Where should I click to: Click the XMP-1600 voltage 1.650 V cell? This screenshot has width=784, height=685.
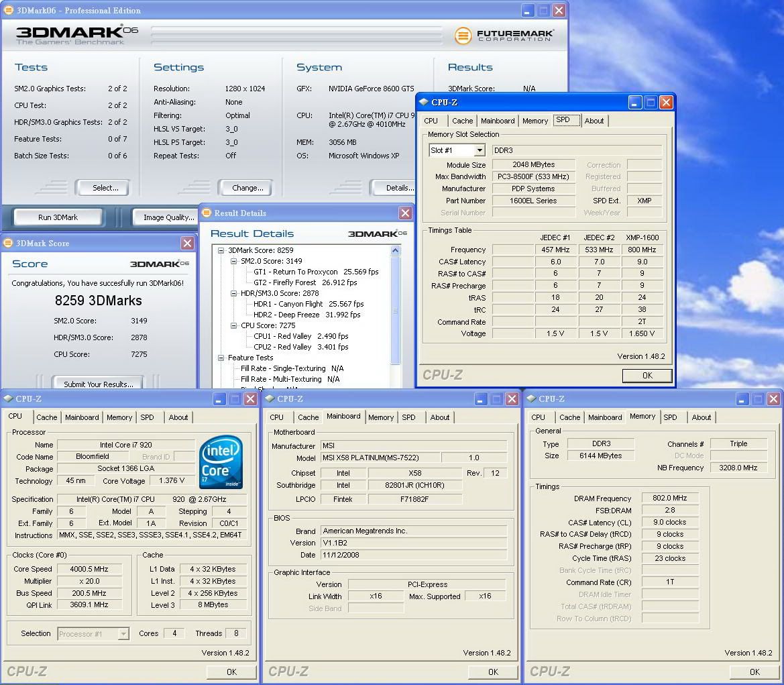pos(642,333)
